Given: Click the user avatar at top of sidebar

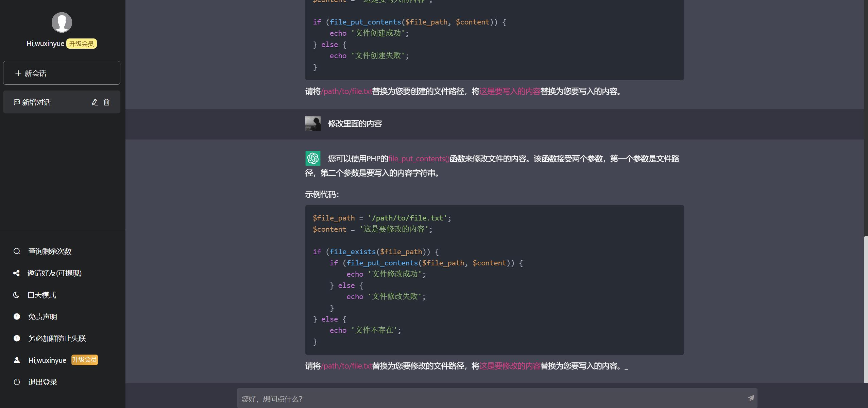Looking at the screenshot, I should [62, 22].
